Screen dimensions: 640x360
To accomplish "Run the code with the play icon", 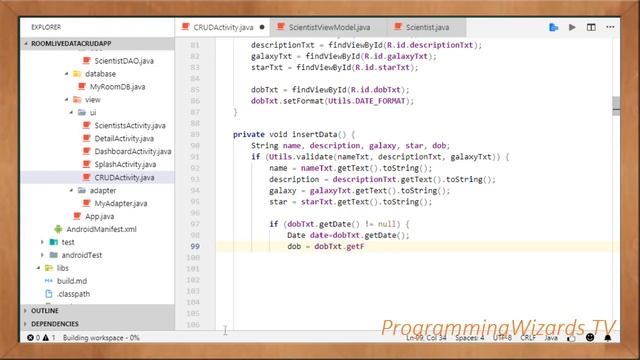I will [x=572, y=27].
